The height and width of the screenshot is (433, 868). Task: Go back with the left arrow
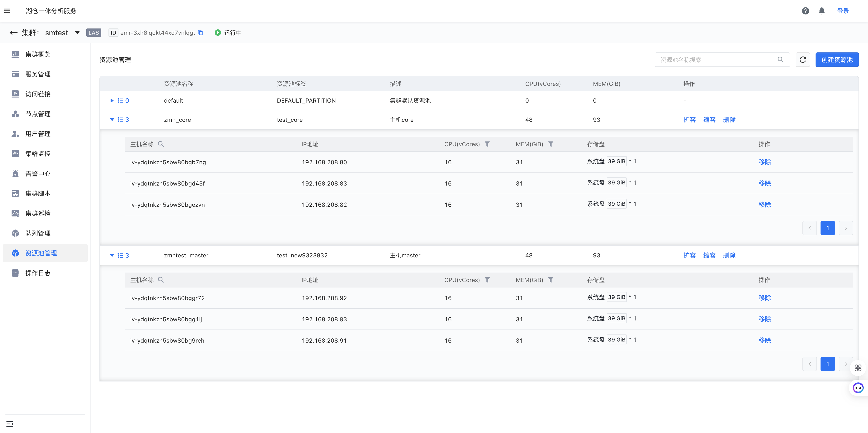coord(14,33)
